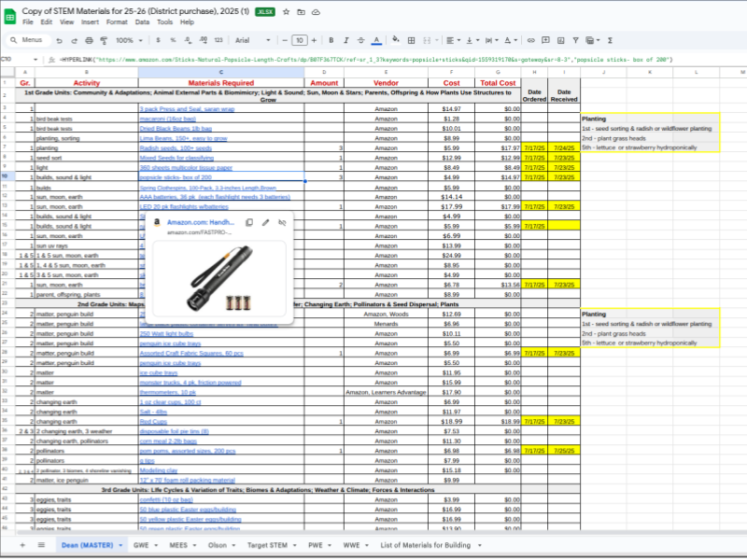
Task: Open the Radish seeds, 100+ seeds link
Action: [176, 148]
